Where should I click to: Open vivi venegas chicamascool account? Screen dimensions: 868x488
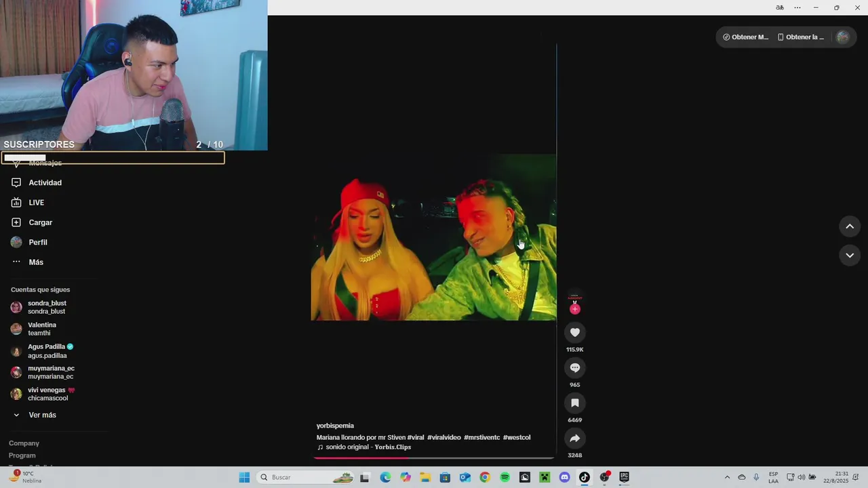click(x=50, y=394)
